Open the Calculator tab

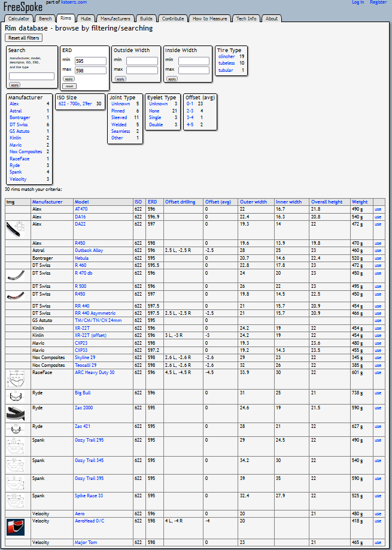pos(19,19)
